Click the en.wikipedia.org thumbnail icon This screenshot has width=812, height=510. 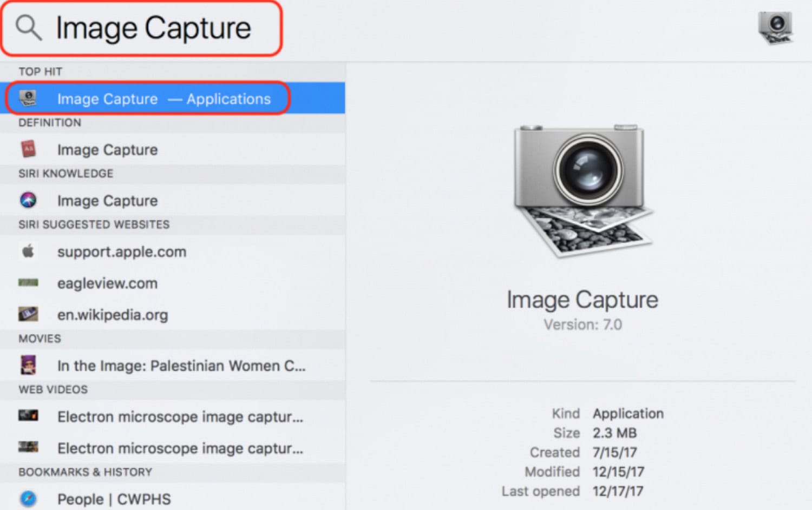(28, 314)
